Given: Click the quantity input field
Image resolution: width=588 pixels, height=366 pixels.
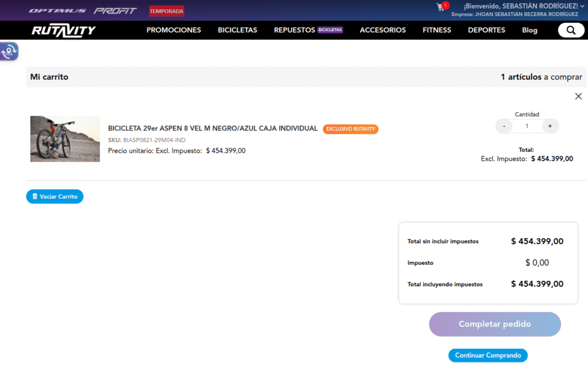Looking at the screenshot, I should click(527, 126).
